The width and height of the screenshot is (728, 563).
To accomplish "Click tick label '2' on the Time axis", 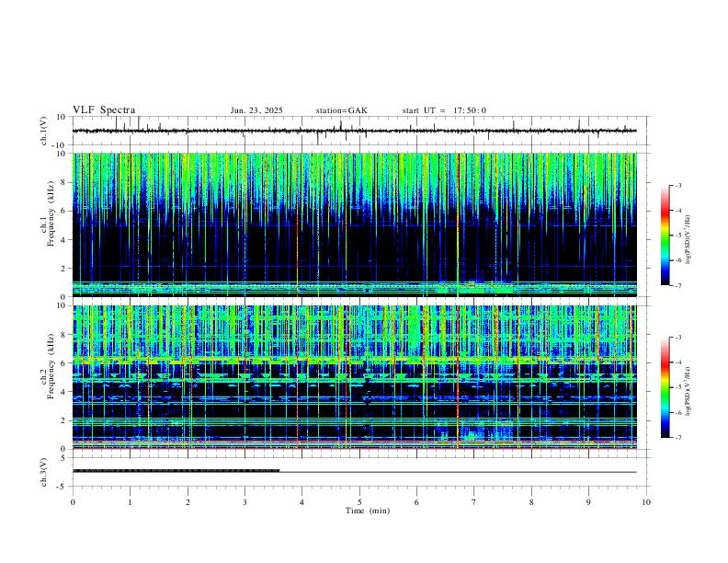I will (188, 502).
